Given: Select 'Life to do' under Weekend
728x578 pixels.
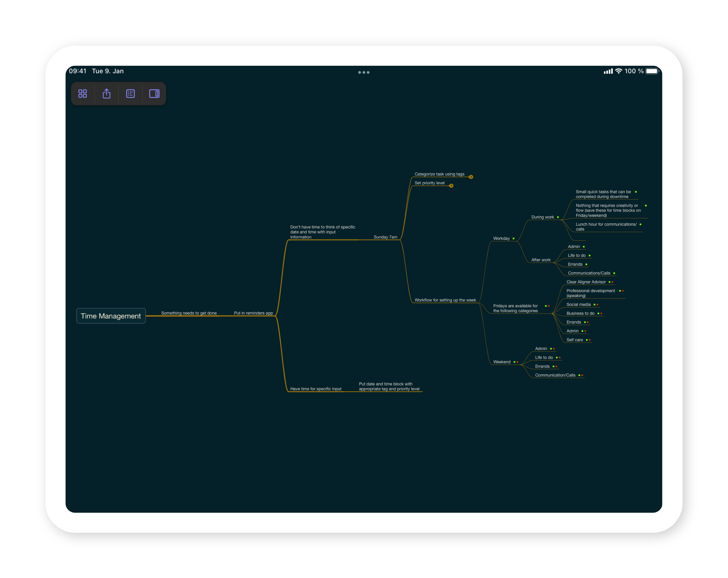Looking at the screenshot, I should [544, 358].
